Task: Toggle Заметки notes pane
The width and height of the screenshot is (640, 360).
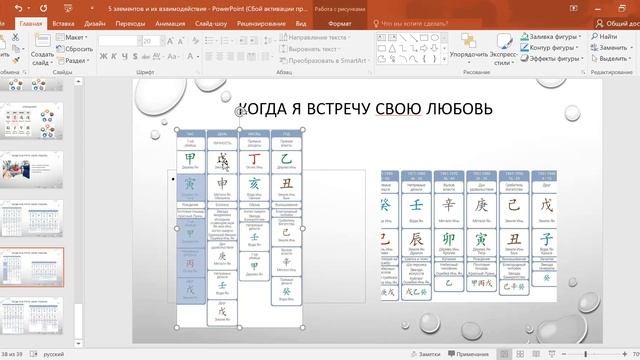Action: point(425,354)
